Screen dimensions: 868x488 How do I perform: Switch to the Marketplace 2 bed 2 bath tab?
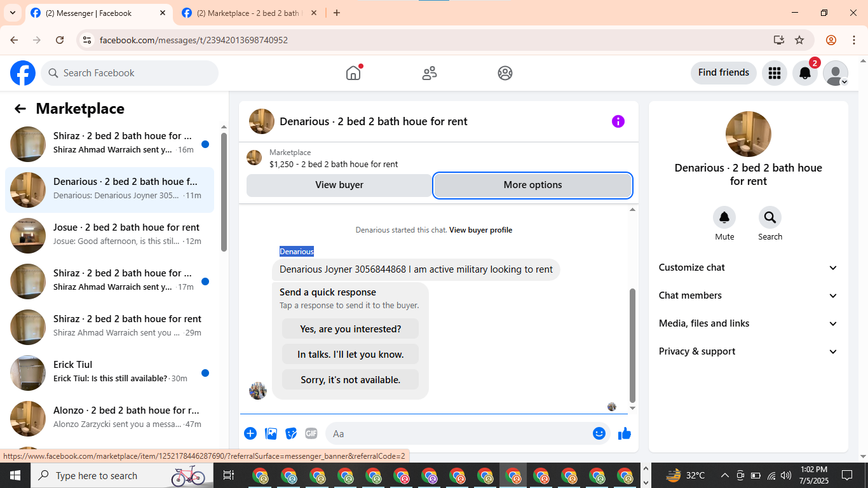coord(248,13)
